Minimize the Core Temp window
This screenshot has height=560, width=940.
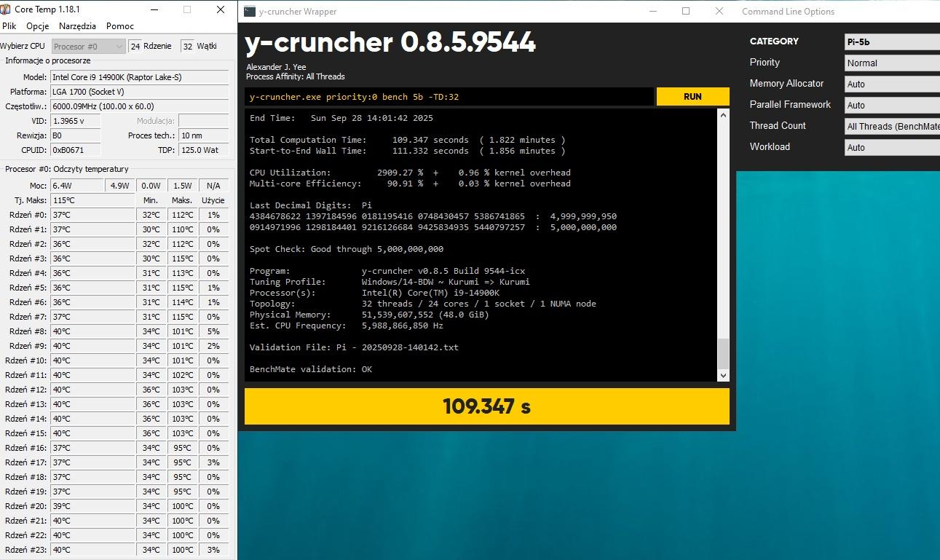click(154, 10)
